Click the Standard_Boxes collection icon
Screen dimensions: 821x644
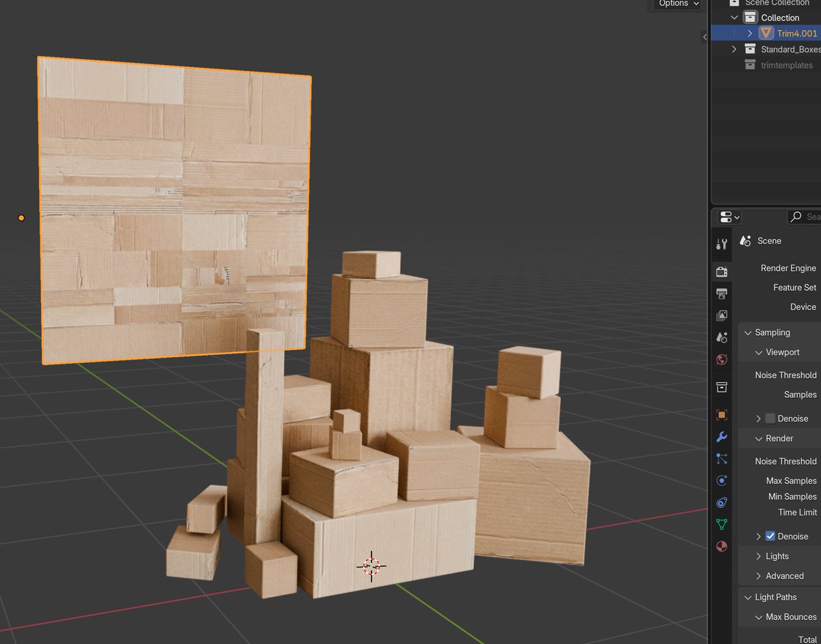751,49
